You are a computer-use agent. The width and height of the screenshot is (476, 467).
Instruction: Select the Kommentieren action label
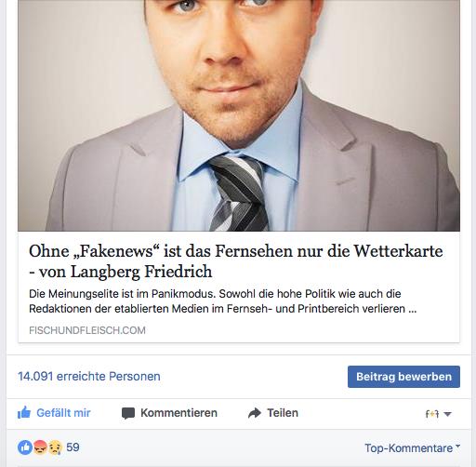[x=178, y=413]
